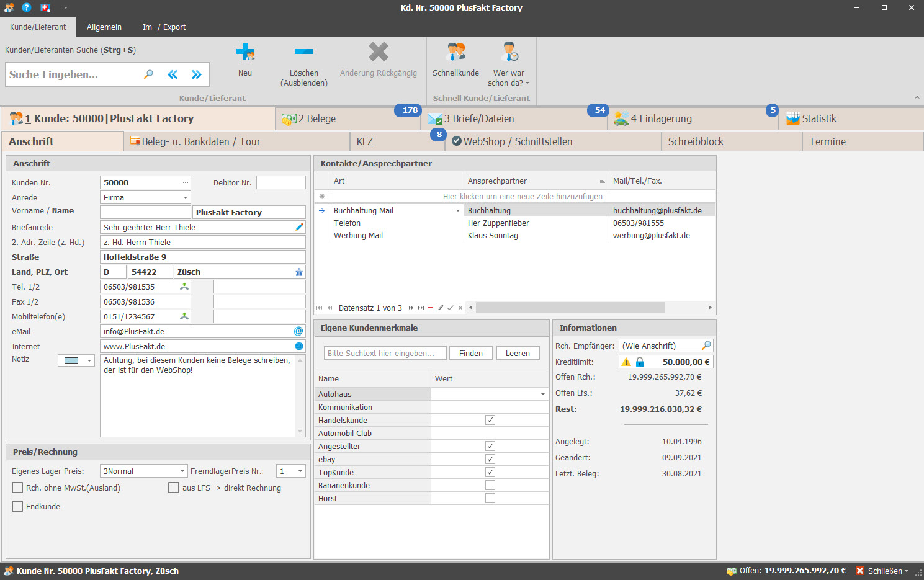Open the Schnellkunde quick customer dialog

tap(455, 61)
